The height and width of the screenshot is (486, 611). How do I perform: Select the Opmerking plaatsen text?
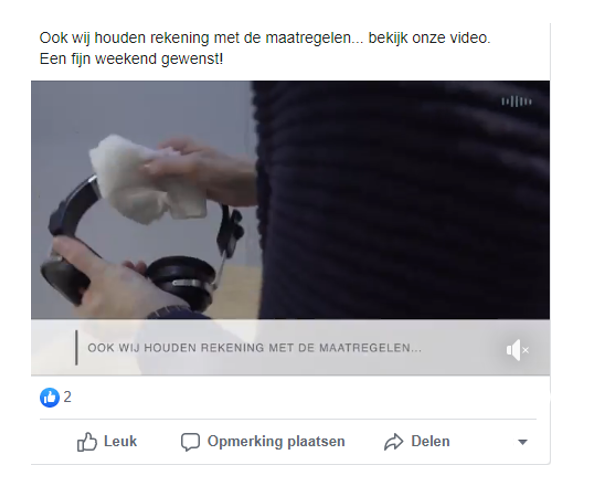[x=276, y=442]
